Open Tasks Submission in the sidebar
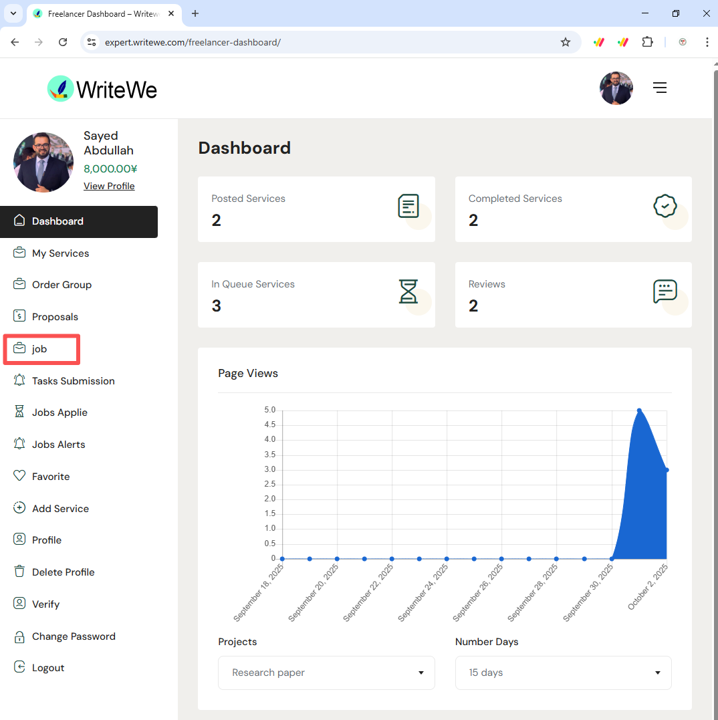Screen dimensions: 718x720 73,381
